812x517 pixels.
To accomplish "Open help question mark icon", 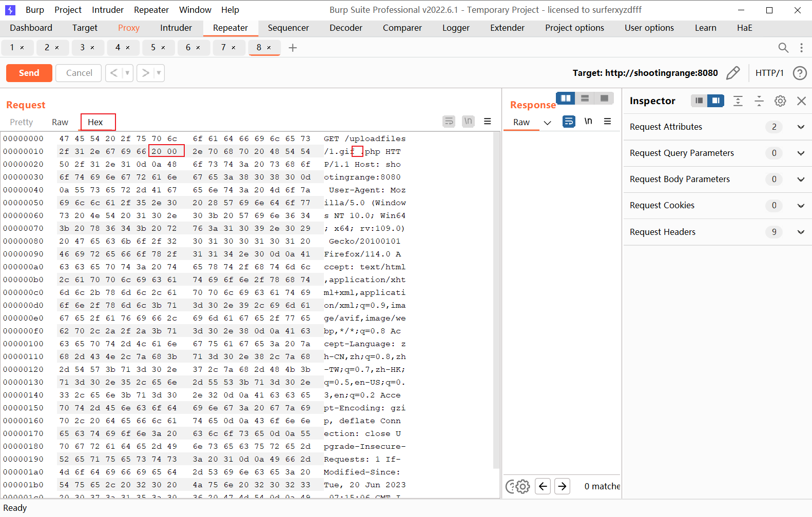I will (800, 73).
